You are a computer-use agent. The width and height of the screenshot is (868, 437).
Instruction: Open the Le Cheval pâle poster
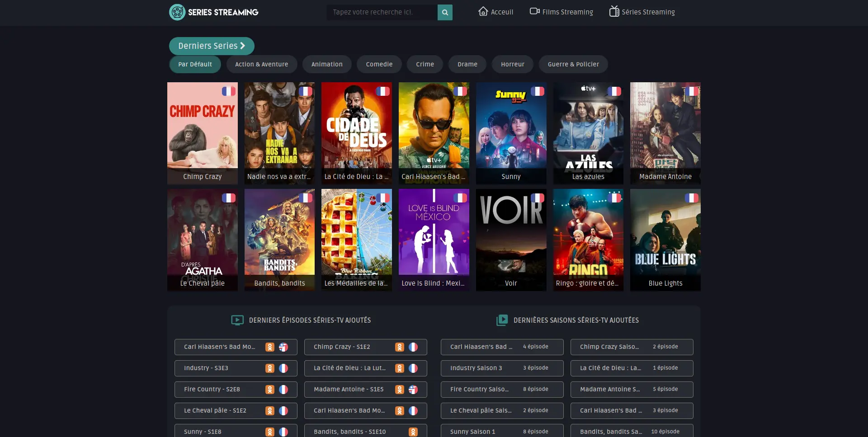coord(203,240)
